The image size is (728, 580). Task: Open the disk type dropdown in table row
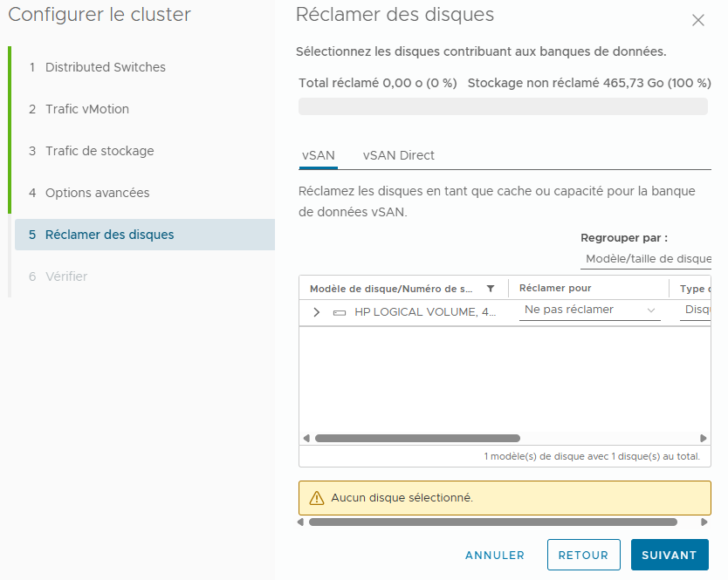point(696,310)
